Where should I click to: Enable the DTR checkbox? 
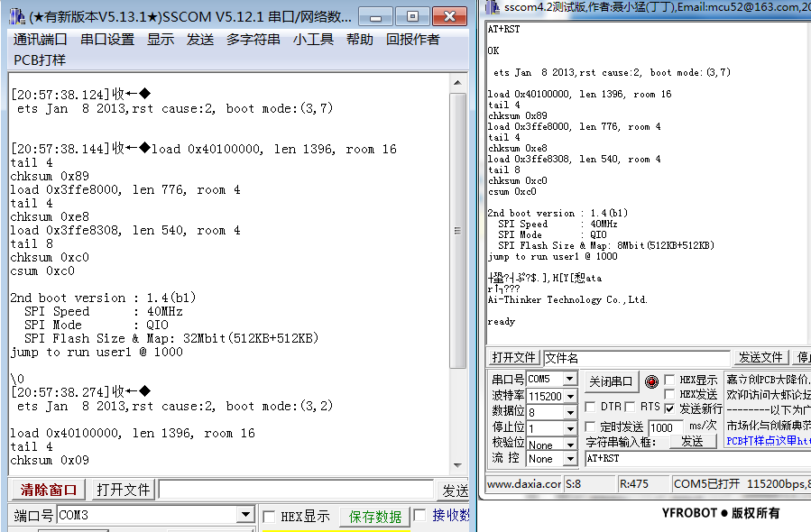pyautogui.click(x=591, y=408)
